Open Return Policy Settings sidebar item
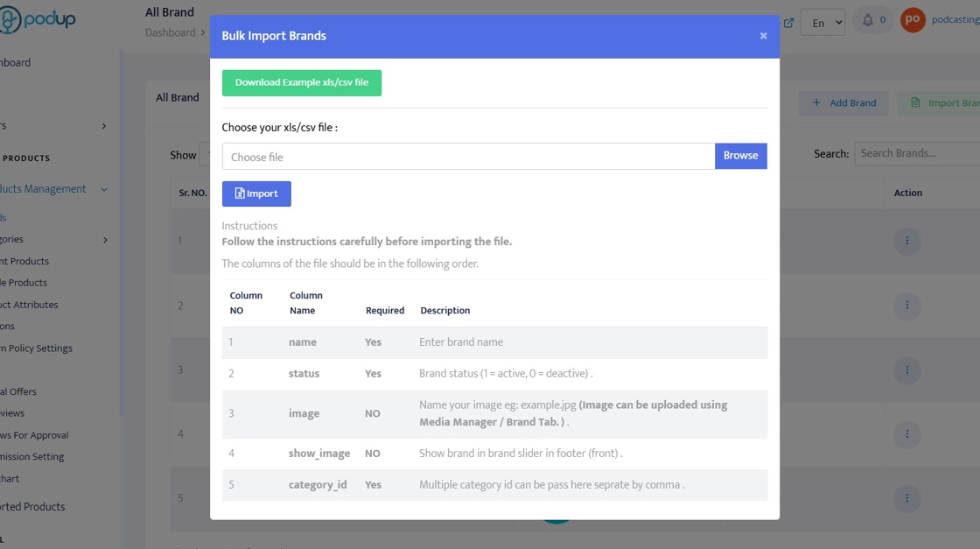Screen dimensions: 980x549 [x=37, y=348]
